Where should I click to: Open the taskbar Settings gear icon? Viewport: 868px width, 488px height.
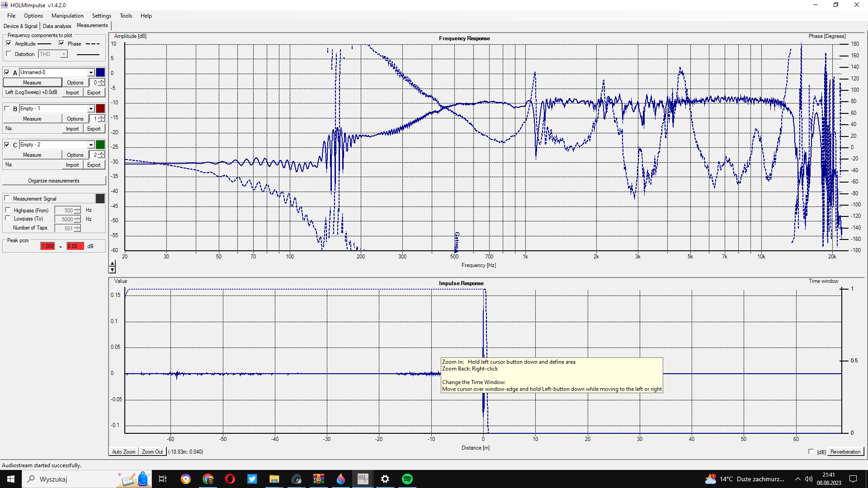coord(385,479)
